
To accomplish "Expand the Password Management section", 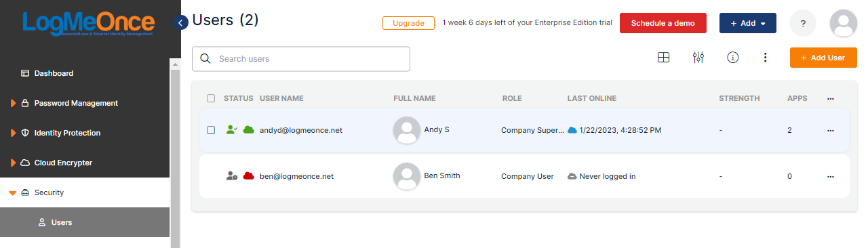I will coord(13,103).
